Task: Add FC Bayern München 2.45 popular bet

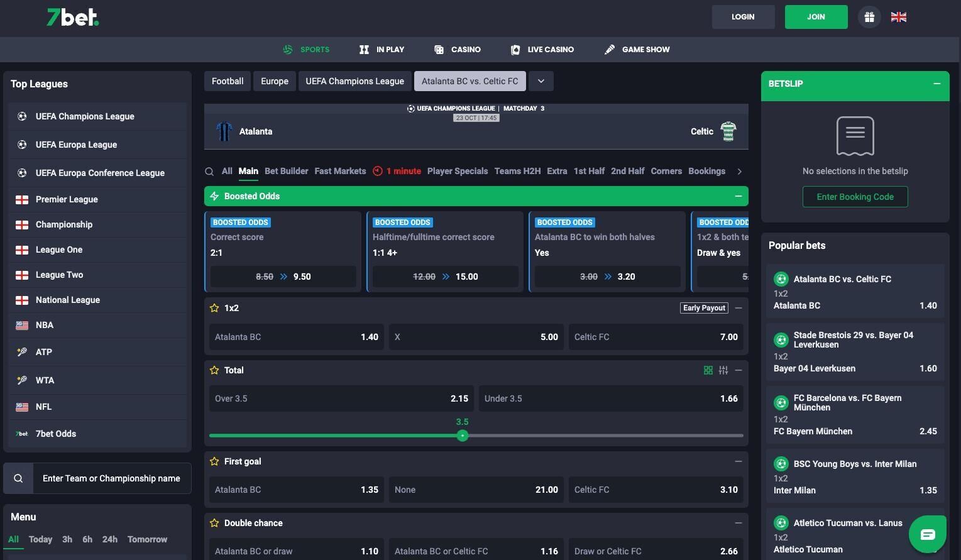Action: tap(855, 415)
